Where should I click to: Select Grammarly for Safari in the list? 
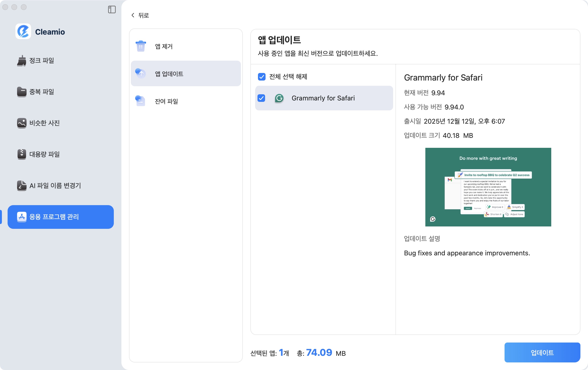[x=324, y=98]
